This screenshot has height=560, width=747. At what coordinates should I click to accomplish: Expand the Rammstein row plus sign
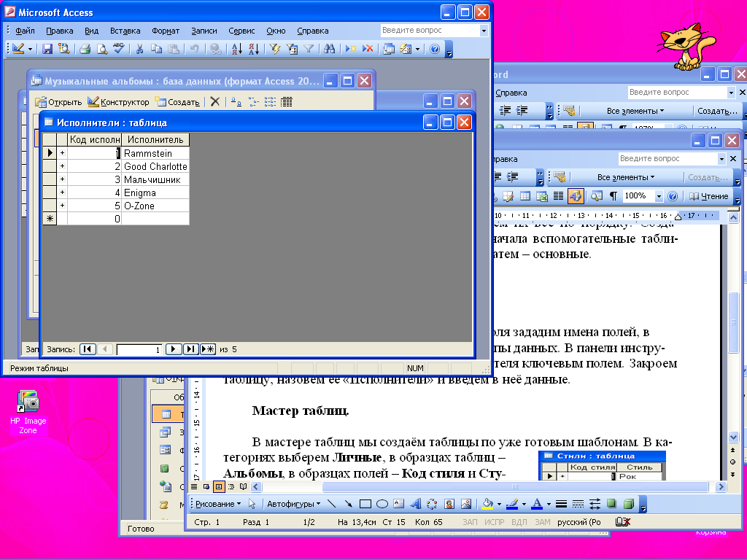tap(62, 153)
